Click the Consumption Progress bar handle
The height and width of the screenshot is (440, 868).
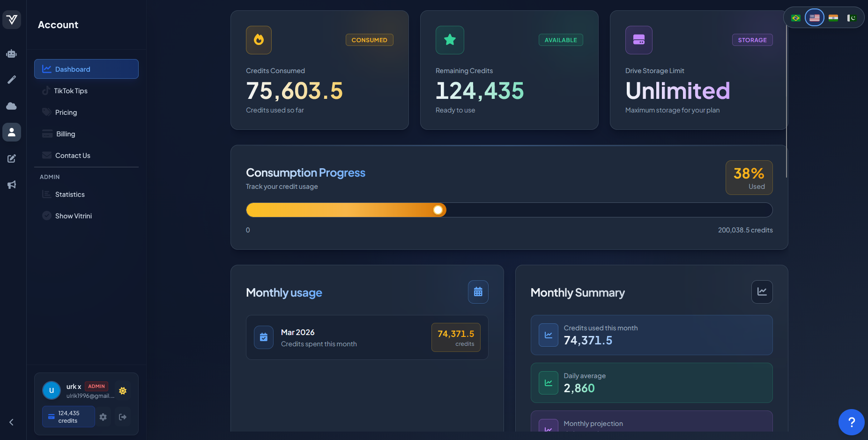pyautogui.click(x=438, y=210)
